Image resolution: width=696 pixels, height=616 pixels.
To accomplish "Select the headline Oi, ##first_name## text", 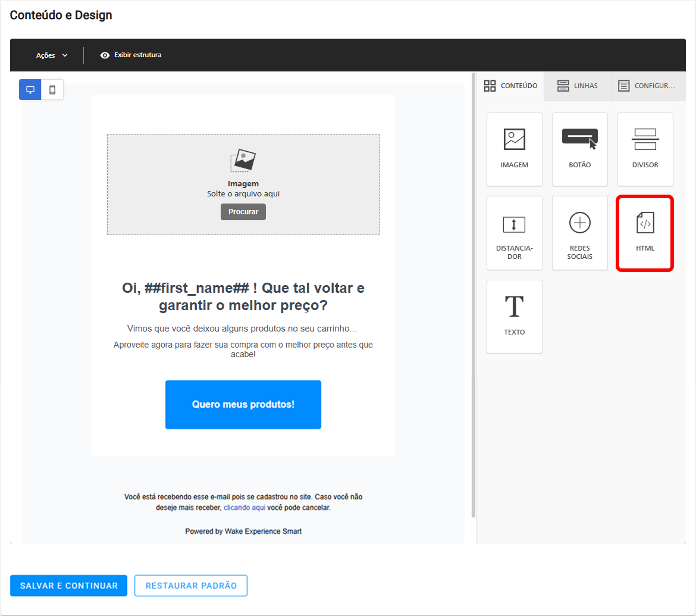I will coord(243,296).
